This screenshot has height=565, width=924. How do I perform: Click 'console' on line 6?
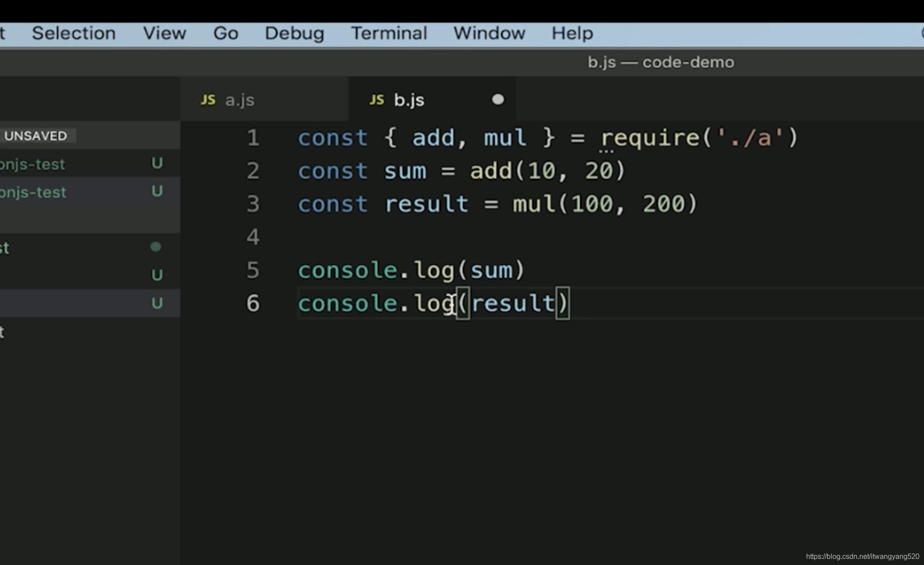[x=347, y=303]
